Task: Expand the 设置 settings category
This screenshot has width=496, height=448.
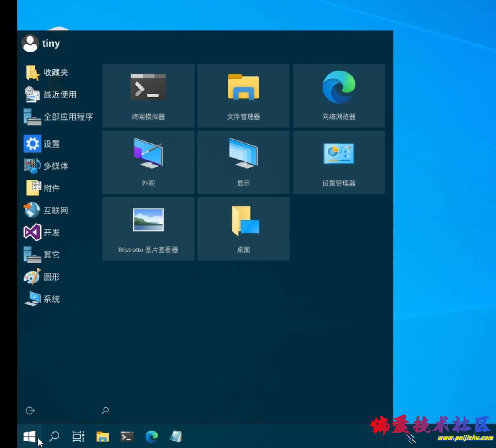Action: pos(51,144)
